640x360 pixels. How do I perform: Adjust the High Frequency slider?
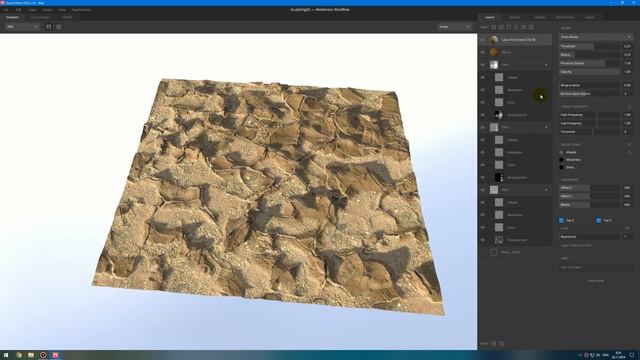tap(590, 115)
